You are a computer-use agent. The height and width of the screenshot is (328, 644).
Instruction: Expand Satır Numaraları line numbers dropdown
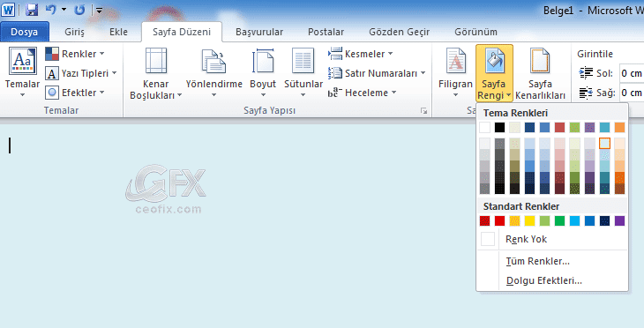(377, 73)
